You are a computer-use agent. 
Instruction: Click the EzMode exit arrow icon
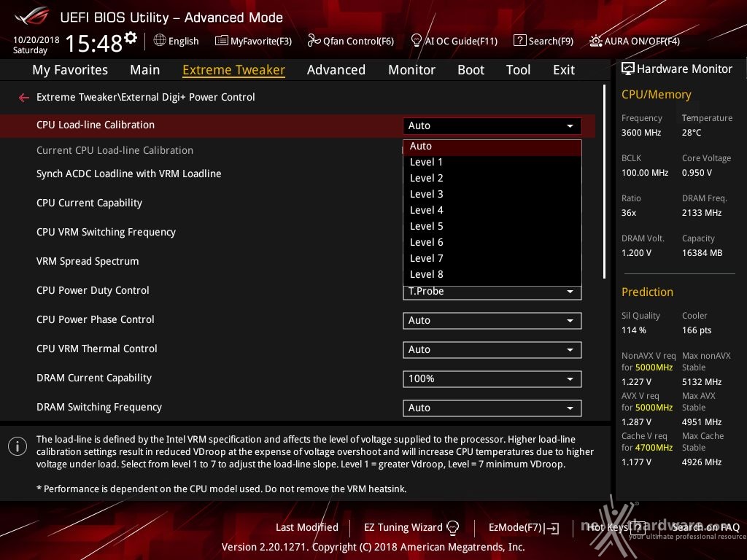point(553,528)
